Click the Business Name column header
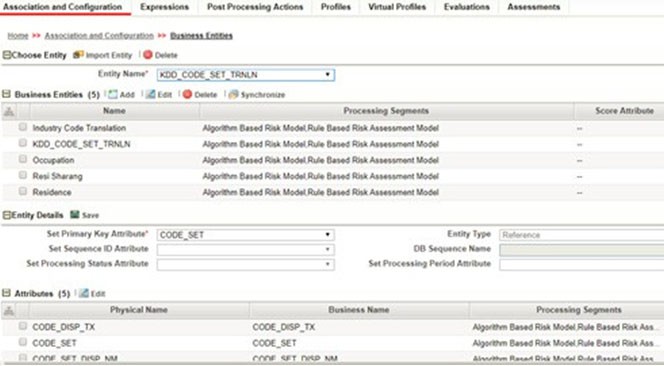664x366 pixels. tap(359, 310)
